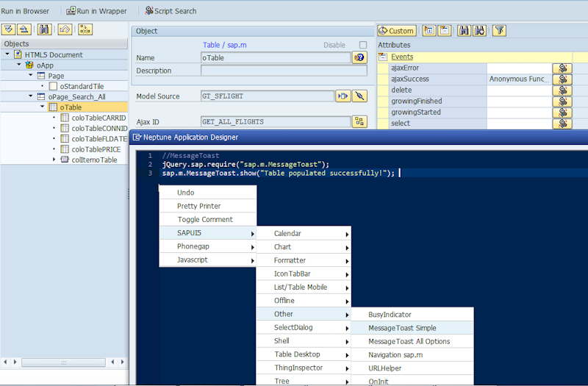Open the ThingInspector submenu

pyautogui.click(x=304, y=368)
